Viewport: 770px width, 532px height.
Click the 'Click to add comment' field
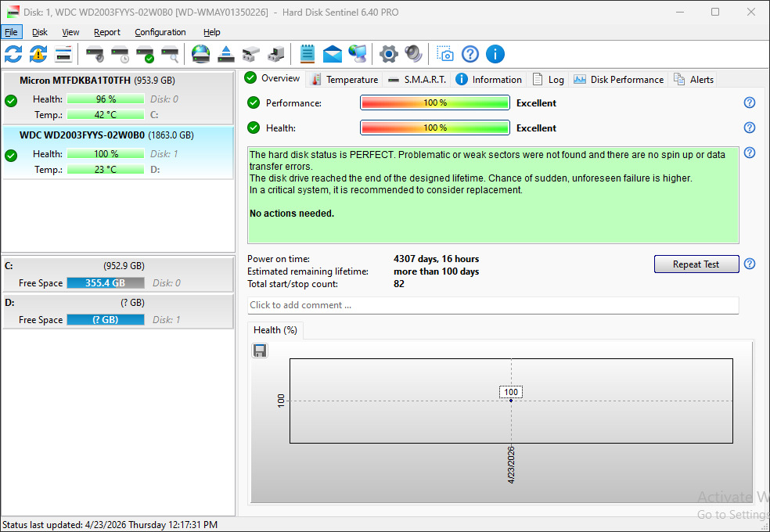(492, 305)
